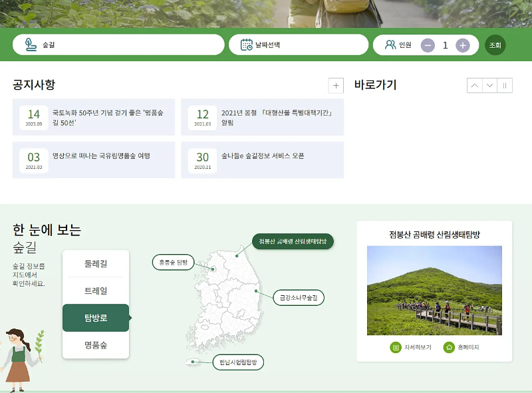Click the 1 person count stepper value

[444, 44]
